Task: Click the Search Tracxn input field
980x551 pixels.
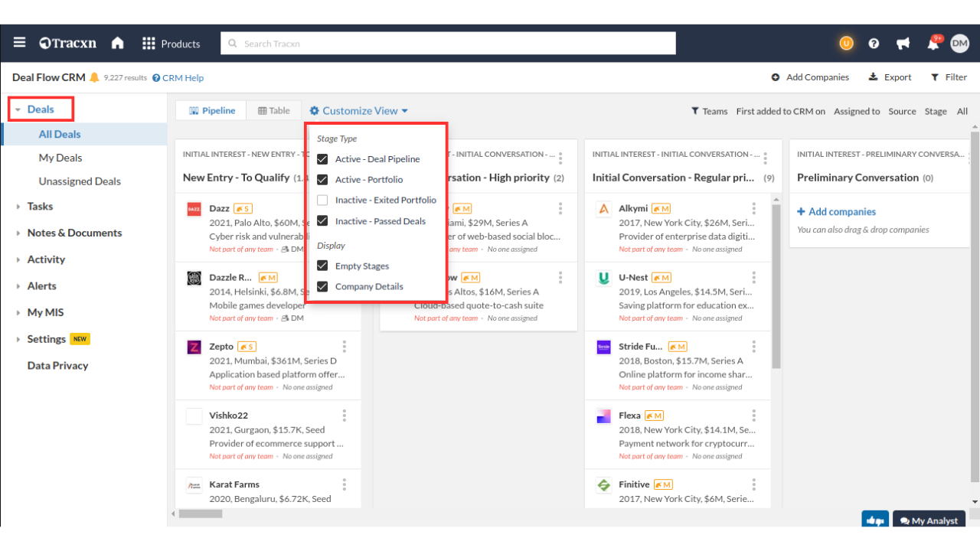Action: (448, 44)
